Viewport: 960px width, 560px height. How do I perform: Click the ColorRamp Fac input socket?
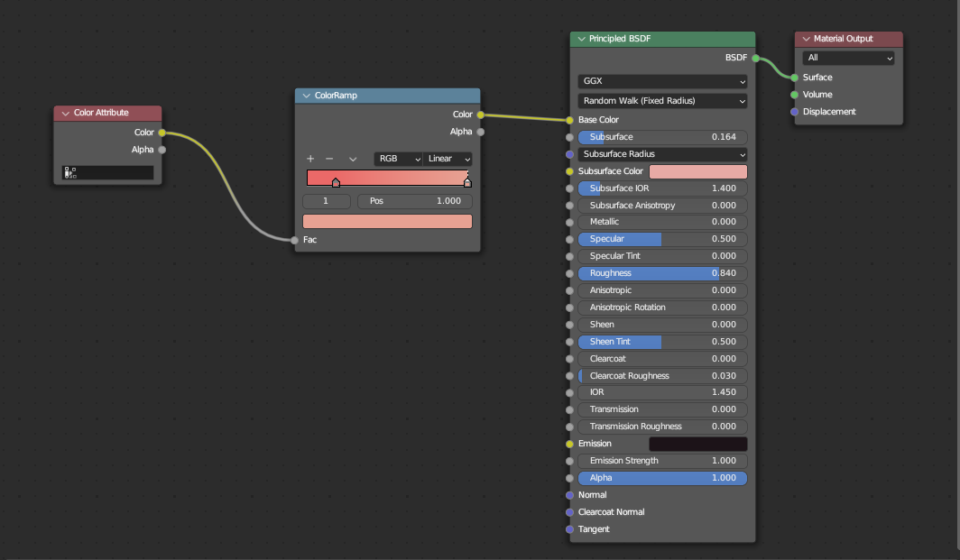[295, 240]
